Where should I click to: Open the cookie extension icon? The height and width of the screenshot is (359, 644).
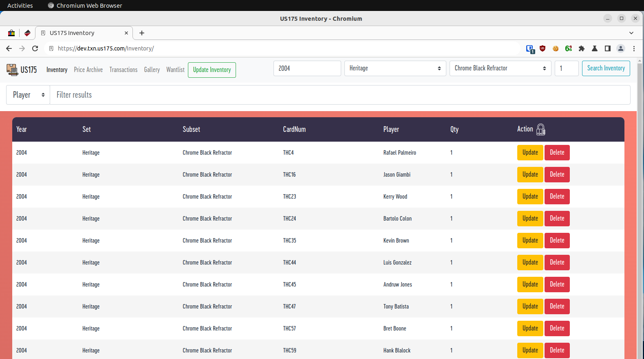pyautogui.click(x=556, y=48)
